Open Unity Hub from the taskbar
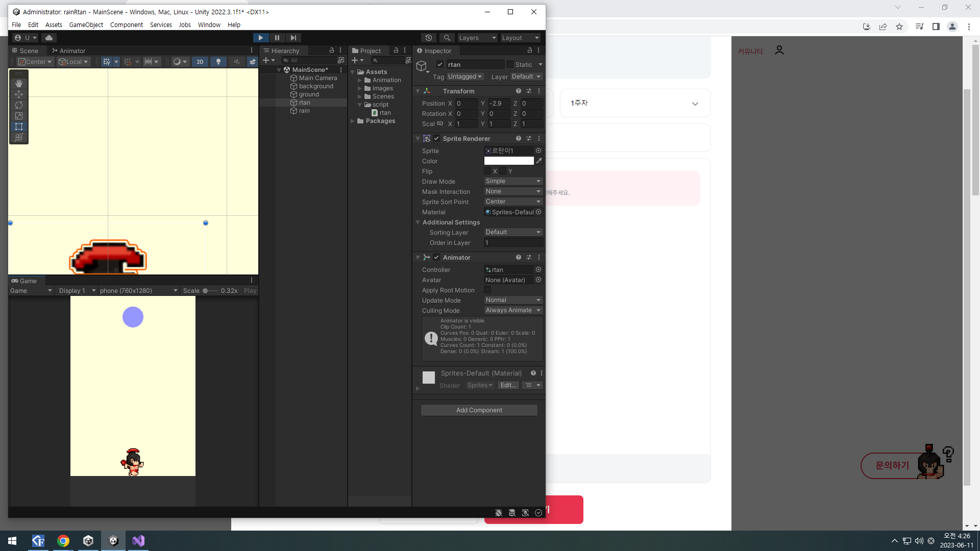The image size is (980, 551). pos(88,541)
